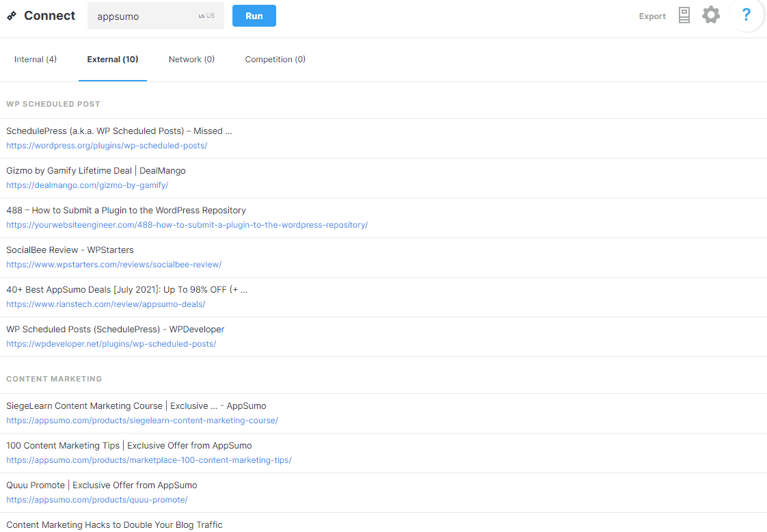This screenshot has height=532, width=767.
Task: Open the dealmango.com gizmo-by-gamify link
Action: pos(87,185)
